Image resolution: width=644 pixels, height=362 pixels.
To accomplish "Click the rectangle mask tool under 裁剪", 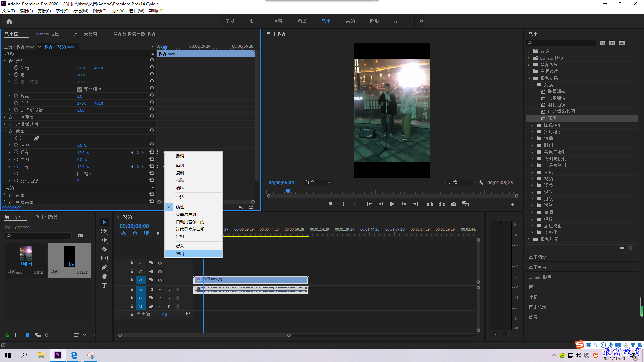I will click(28, 138).
